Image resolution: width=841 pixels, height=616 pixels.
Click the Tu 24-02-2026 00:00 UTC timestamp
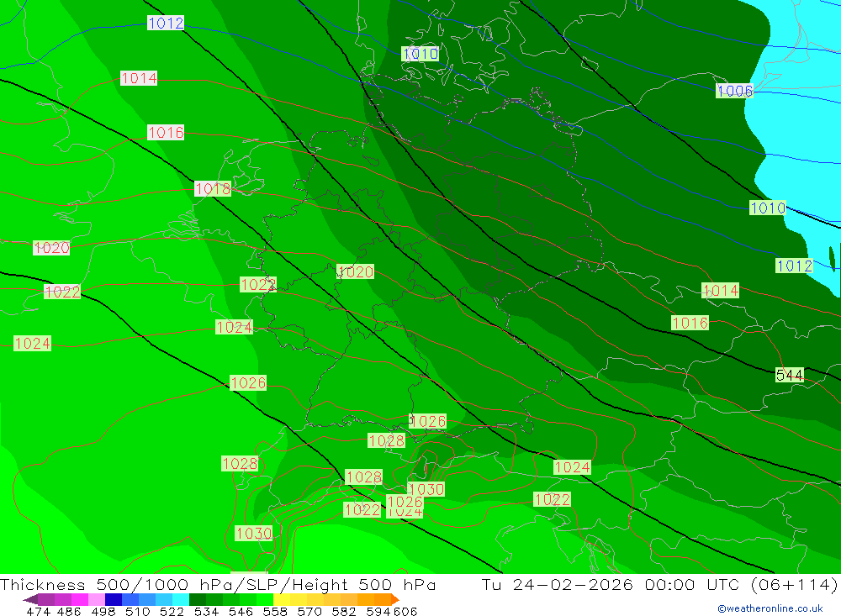click(x=613, y=584)
